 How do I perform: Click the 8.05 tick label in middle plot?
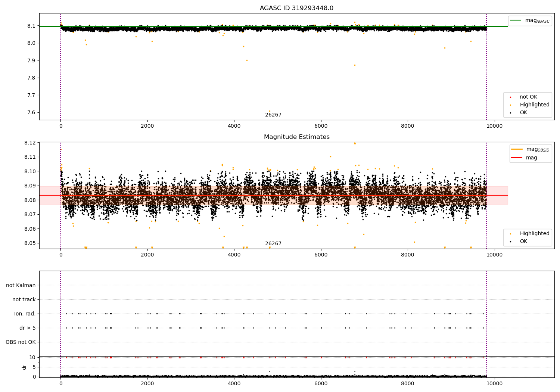pos(29,243)
